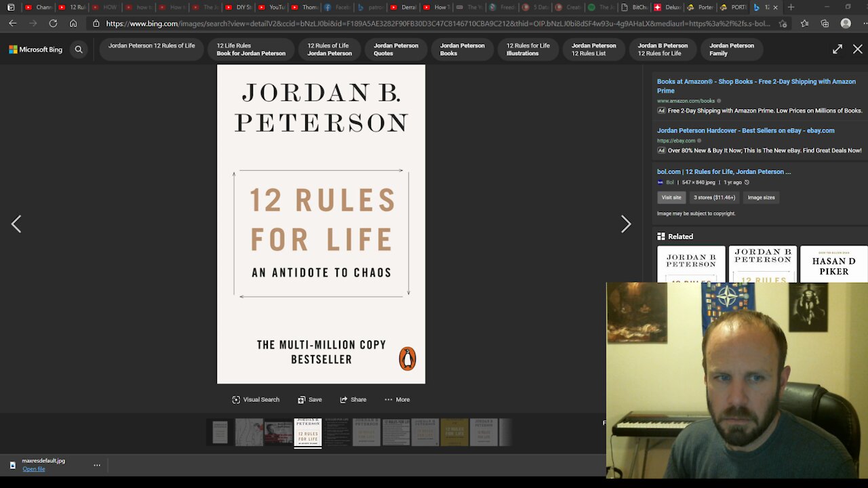Close the image detail view with X
This screenshot has width=868, height=488.
(x=858, y=49)
